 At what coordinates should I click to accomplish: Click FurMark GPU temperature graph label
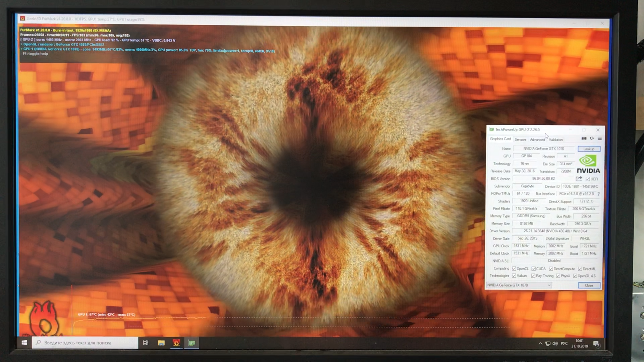pos(107,314)
